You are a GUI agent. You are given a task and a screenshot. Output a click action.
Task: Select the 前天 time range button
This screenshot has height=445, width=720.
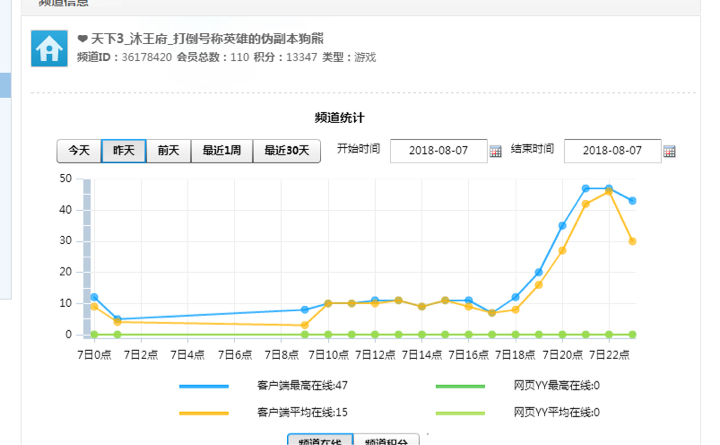point(169,151)
